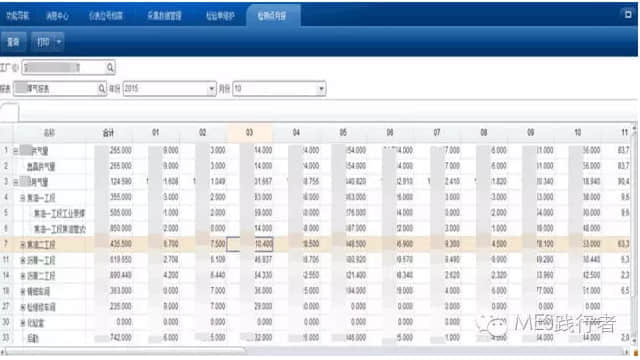Click row 7 column 02 cell 7.500

pyautogui.click(x=203, y=244)
